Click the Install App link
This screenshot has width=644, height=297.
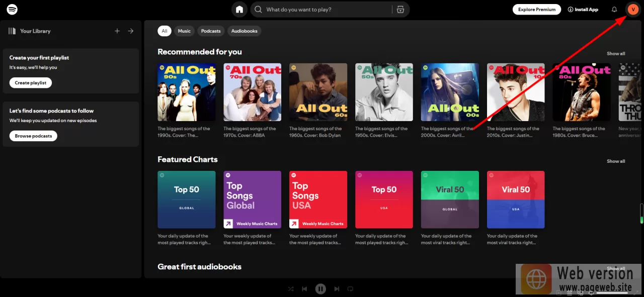click(x=583, y=10)
